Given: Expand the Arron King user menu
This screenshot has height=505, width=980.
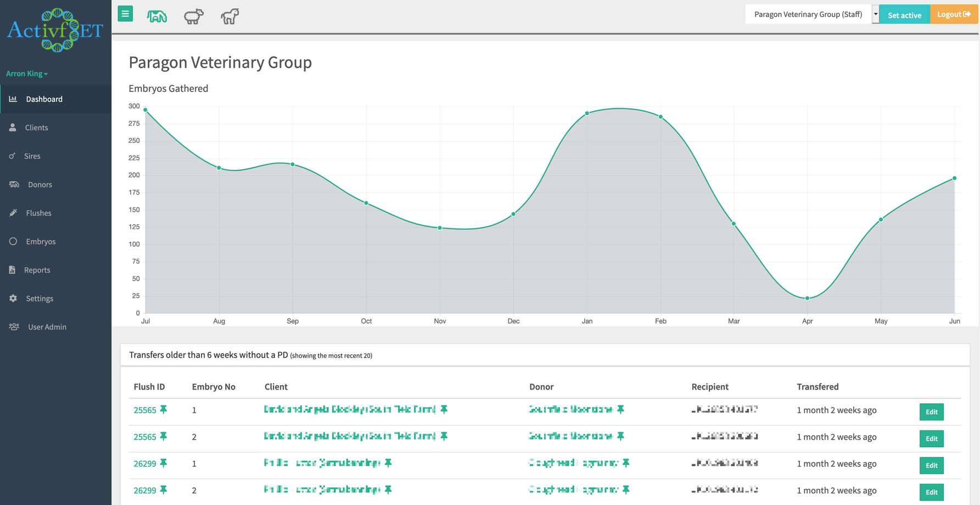Looking at the screenshot, I should click(x=27, y=73).
